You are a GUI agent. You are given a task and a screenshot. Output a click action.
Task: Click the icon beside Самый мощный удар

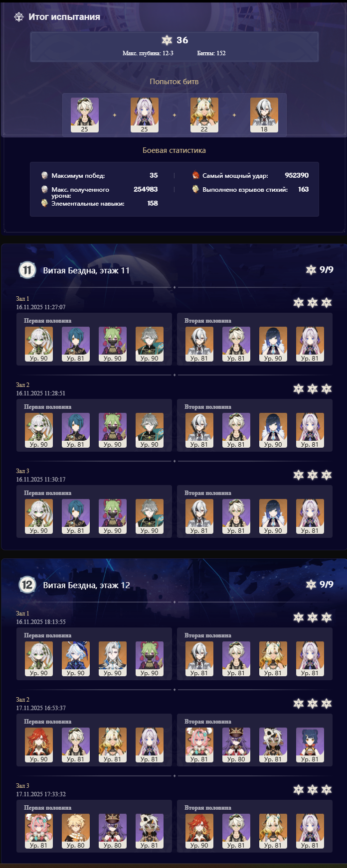(196, 175)
